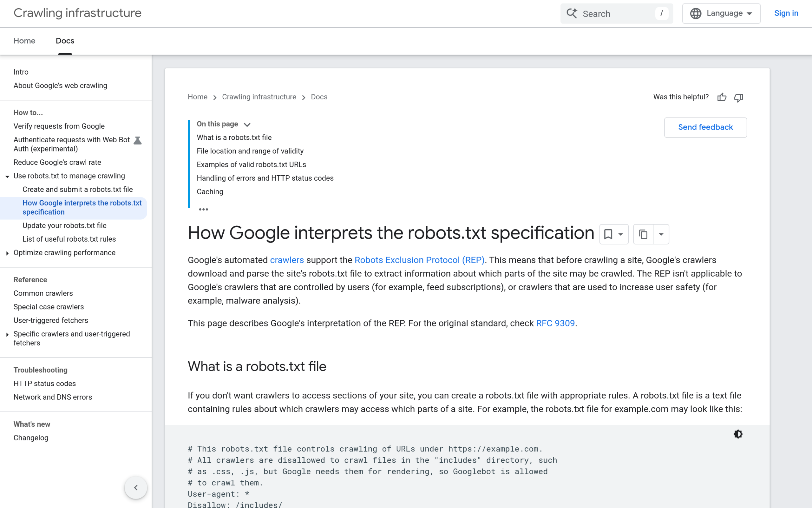This screenshot has width=812, height=508.
Task: Jump to Examples of valid robots.txt URLs
Action: pos(251,165)
